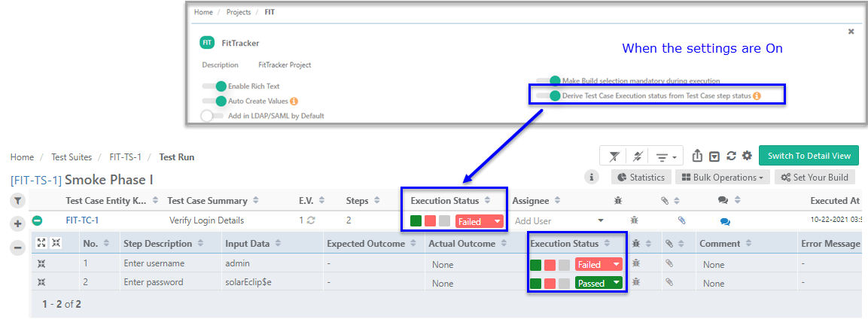Click the export/share icon in the toolbar
Image resolution: width=868 pixels, height=319 pixels.
(698, 156)
